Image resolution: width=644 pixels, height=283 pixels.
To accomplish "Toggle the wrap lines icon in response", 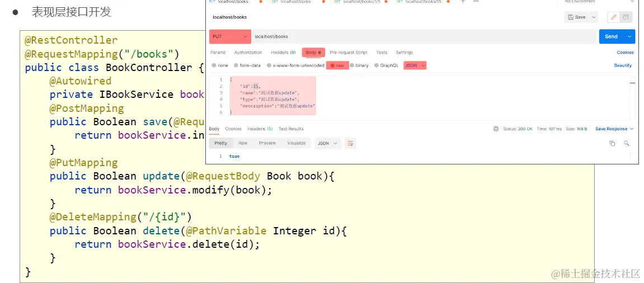I will point(350,143).
